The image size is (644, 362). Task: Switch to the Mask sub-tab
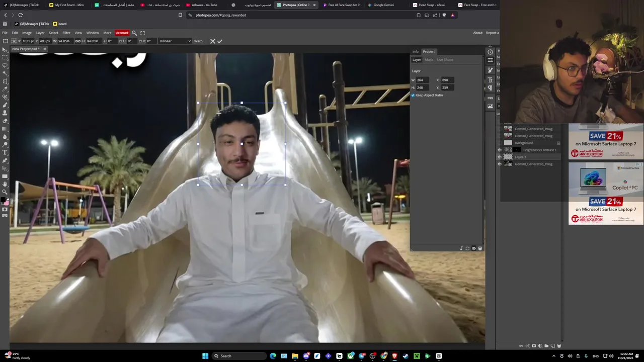click(x=429, y=60)
